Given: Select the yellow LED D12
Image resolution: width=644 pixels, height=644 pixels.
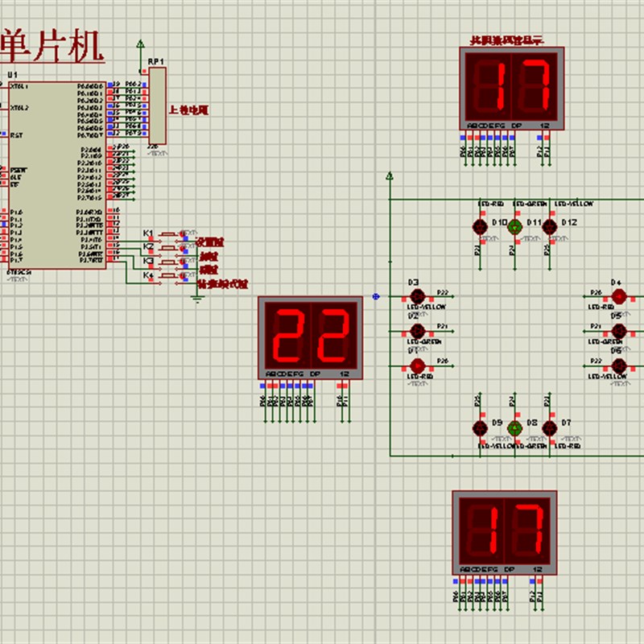Looking at the screenshot, I should (550, 226).
